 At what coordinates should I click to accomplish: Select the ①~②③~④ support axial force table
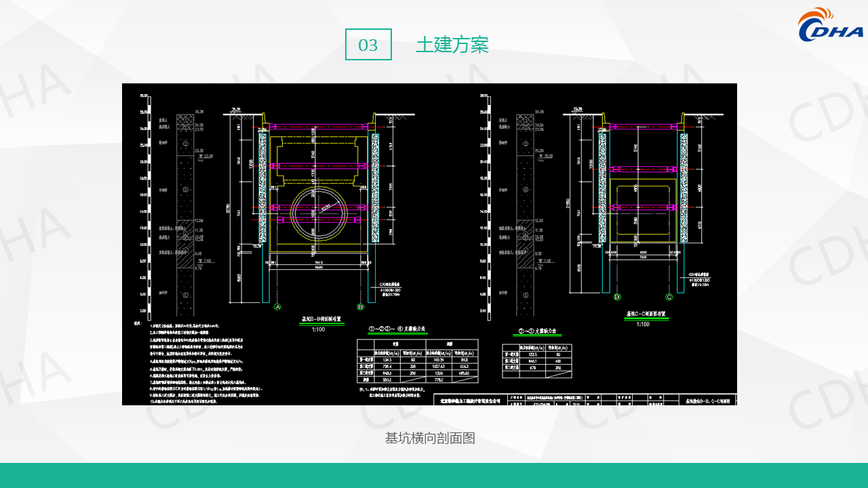417,361
